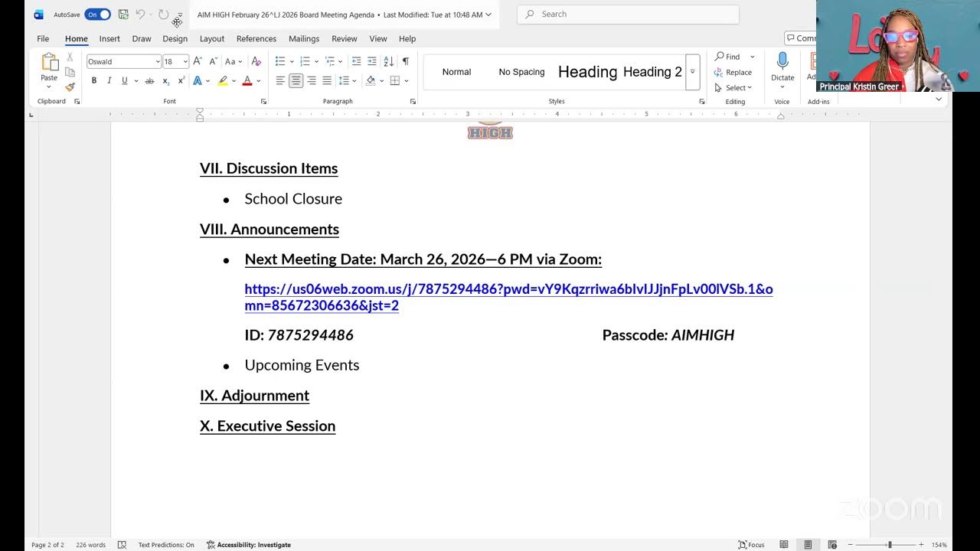Toggle Italic formatting
The image size is (980, 551).
pyautogui.click(x=109, y=80)
